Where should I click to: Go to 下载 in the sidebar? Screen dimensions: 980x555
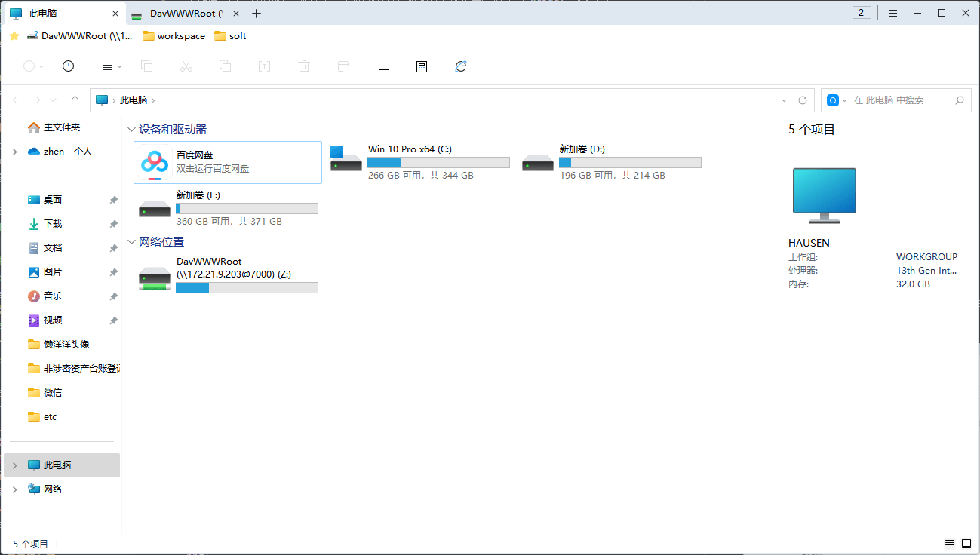[x=53, y=224]
